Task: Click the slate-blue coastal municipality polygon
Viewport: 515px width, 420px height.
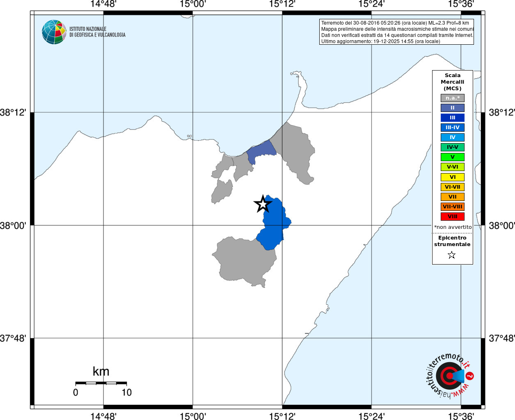Action: (259, 152)
